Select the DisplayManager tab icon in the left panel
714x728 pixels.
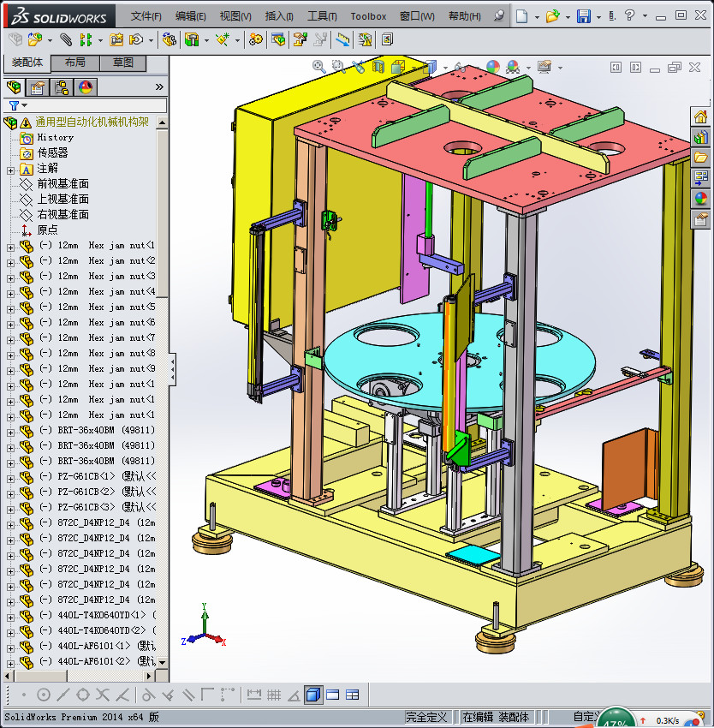pyautogui.click(x=86, y=87)
